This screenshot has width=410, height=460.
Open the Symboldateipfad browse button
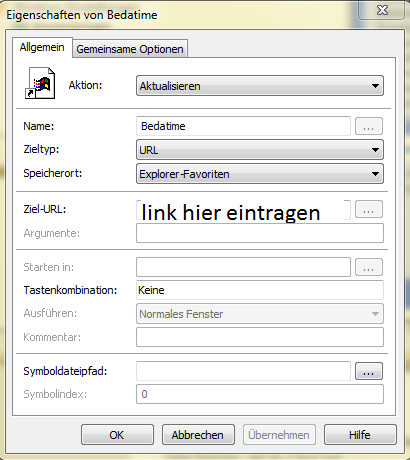pyautogui.click(x=369, y=371)
